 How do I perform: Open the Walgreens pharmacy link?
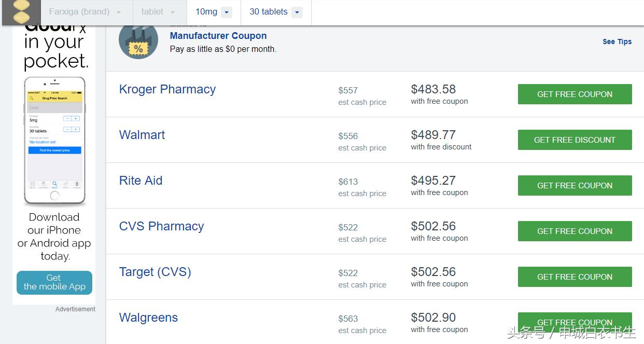(x=148, y=318)
